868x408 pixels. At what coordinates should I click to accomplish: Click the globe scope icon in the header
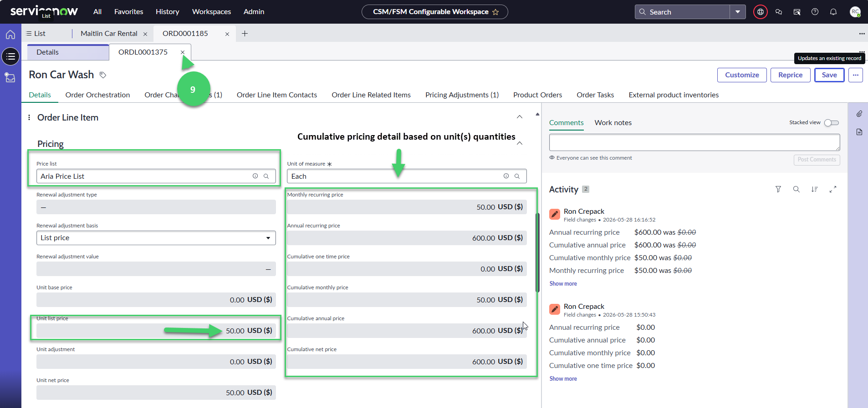click(760, 12)
